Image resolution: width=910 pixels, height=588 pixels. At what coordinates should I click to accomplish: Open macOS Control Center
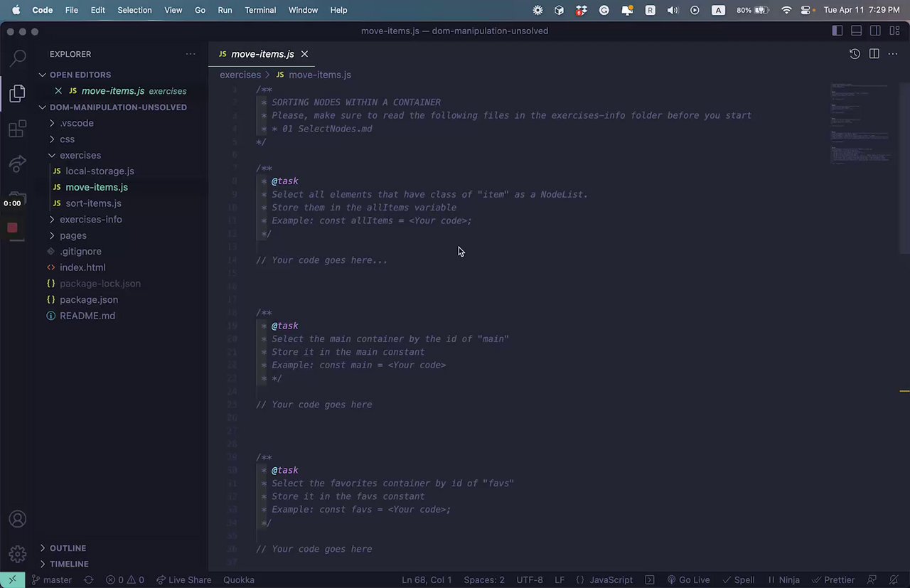806,10
